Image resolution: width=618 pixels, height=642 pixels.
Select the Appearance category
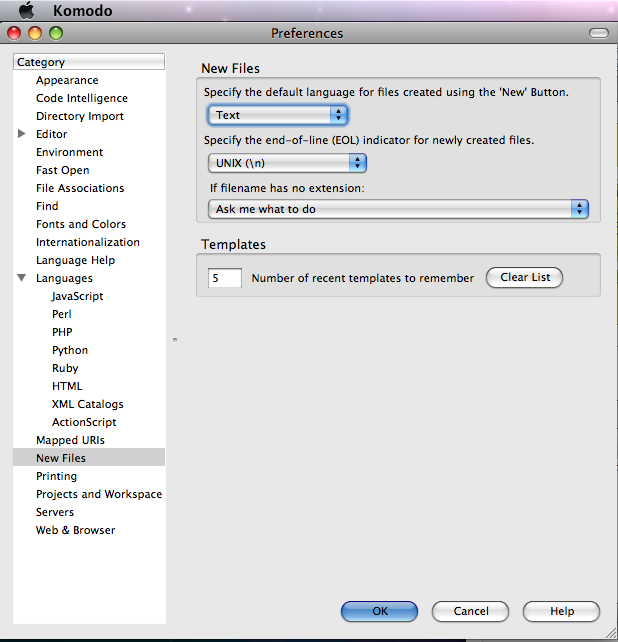tap(67, 80)
